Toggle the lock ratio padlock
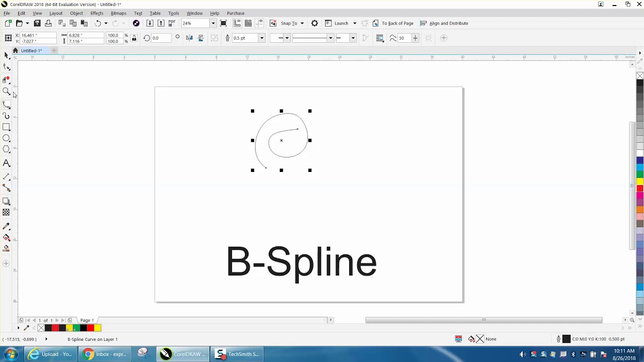The width and height of the screenshot is (644, 362). pos(134,38)
